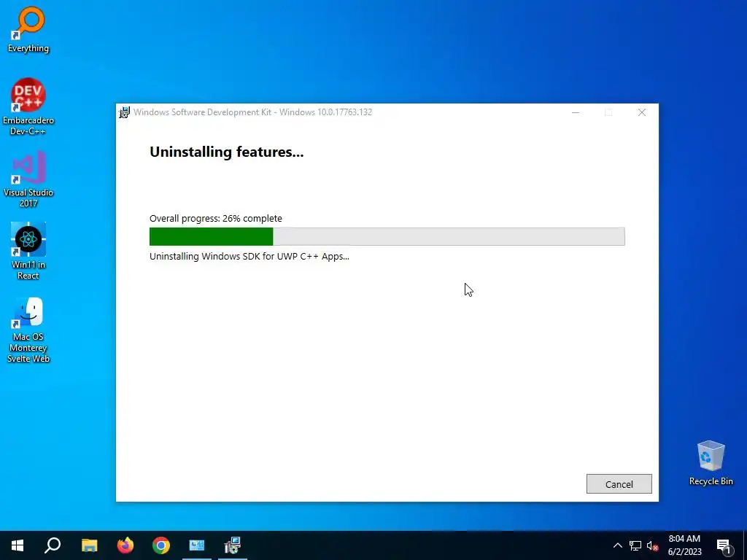Open the Everything desktop shortcut

click(28, 29)
